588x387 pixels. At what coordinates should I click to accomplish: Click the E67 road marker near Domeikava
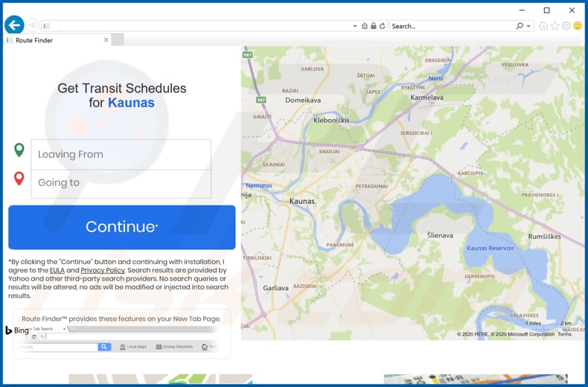pos(261,100)
